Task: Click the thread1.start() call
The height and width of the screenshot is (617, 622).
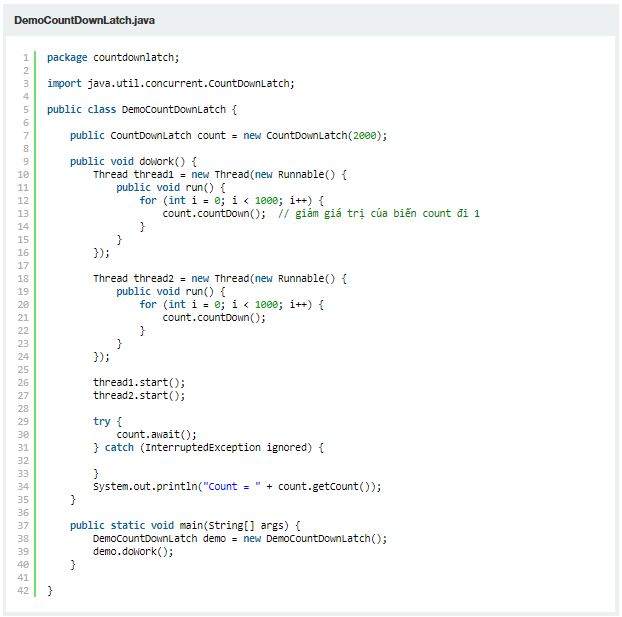Action: [139, 382]
